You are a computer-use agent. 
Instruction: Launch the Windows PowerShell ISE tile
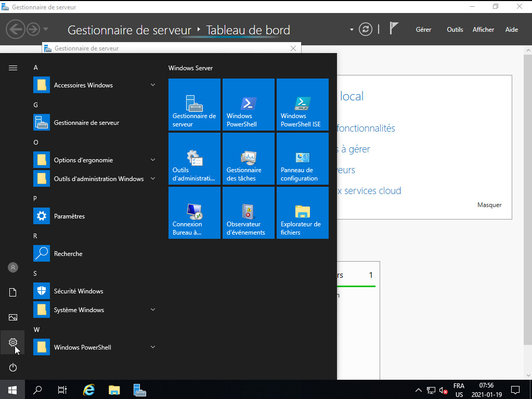pyautogui.click(x=302, y=105)
